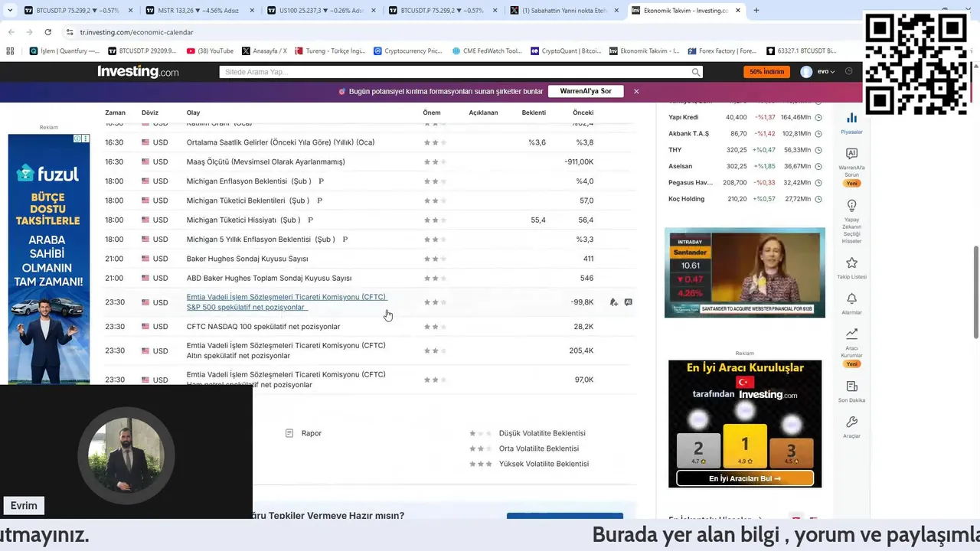
Task: Click the site info icon in the address bar
Action: (70, 32)
